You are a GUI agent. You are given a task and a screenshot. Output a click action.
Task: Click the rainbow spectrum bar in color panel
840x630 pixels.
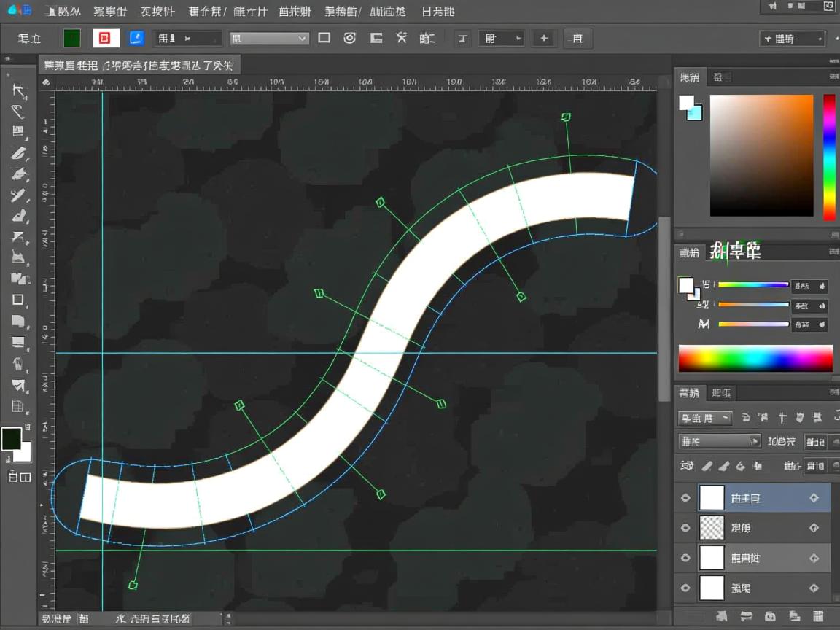point(755,359)
